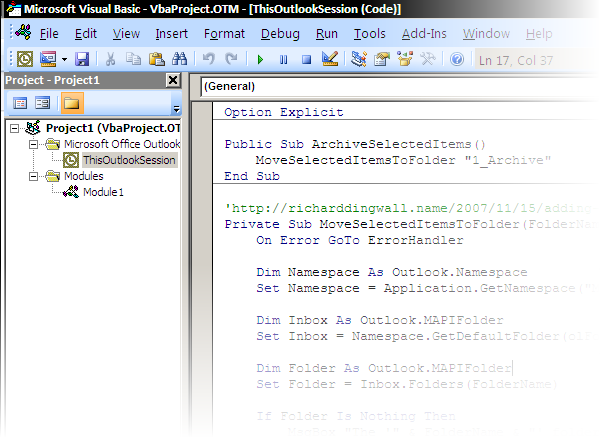Open the Help menu
The image size is (600, 438).
[x=539, y=34]
